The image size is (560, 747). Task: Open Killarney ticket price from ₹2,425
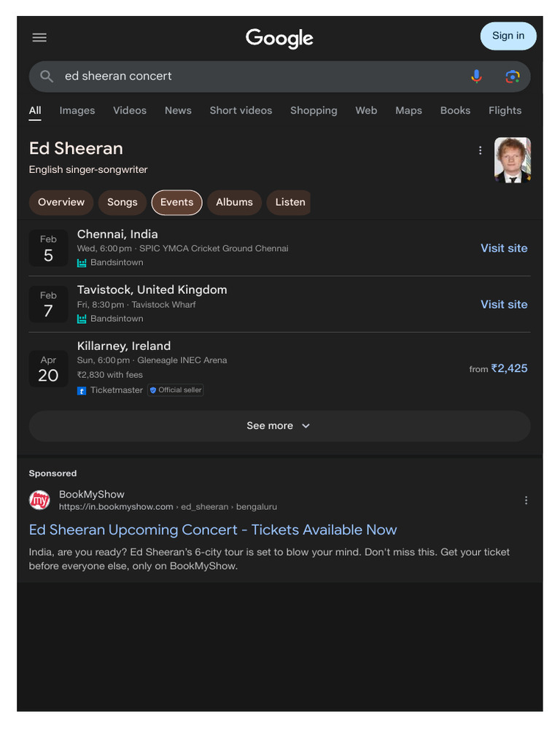pyautogui.click(x=499, y=368)
